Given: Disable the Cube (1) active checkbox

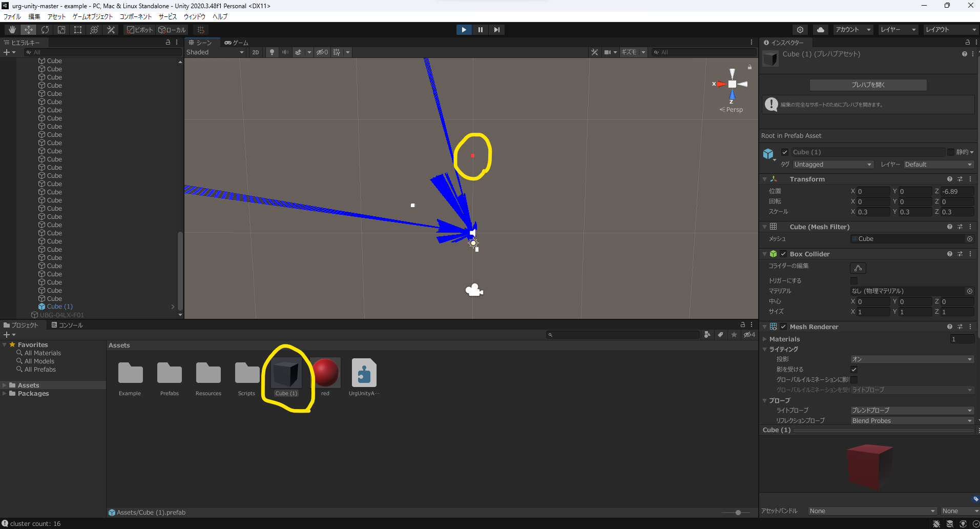Looking at the screenshot, I should tap(785, 152).
